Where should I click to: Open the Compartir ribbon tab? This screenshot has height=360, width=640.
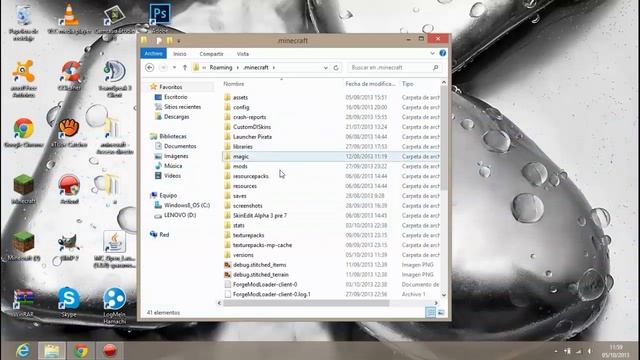[211, 54]
